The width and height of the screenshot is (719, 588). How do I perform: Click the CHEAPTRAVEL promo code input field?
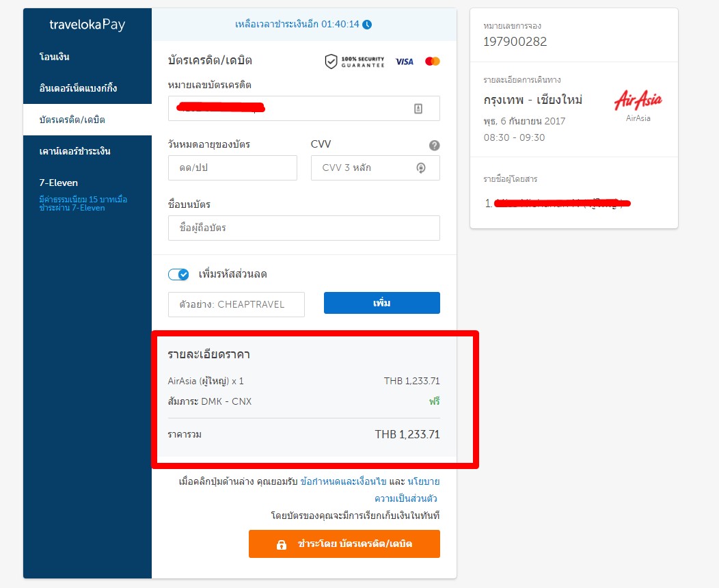click(x=236, y=304)
